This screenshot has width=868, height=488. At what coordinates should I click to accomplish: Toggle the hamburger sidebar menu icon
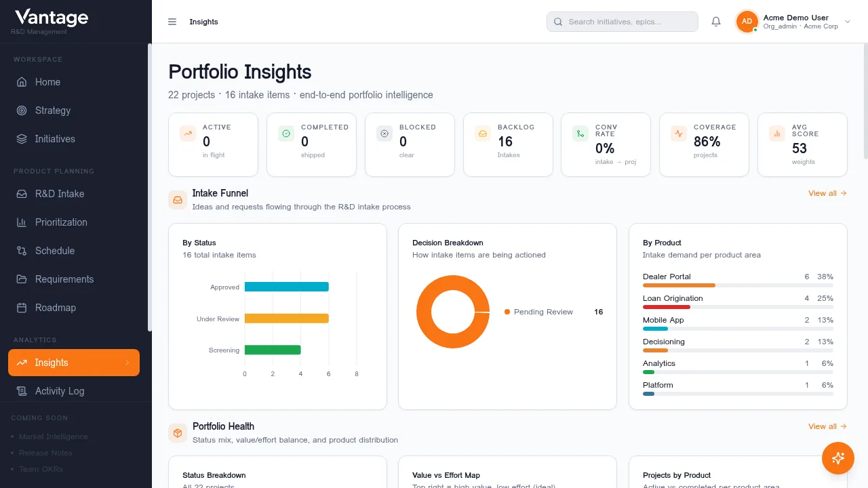[172, 22]
